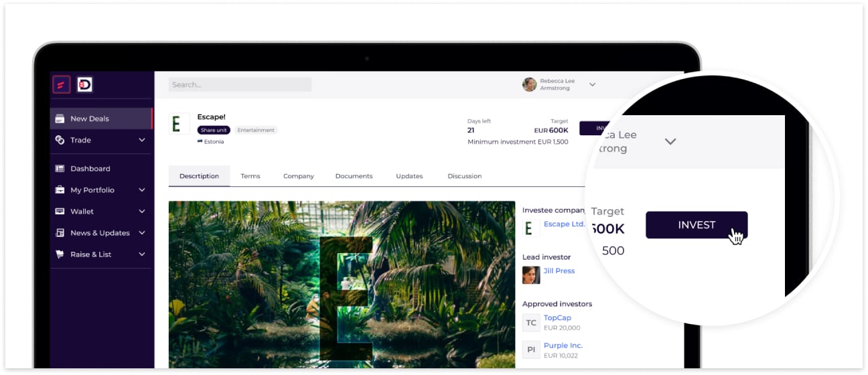Click the New Deals card icon
The image size is (868, 375).
tap(60, 119)
